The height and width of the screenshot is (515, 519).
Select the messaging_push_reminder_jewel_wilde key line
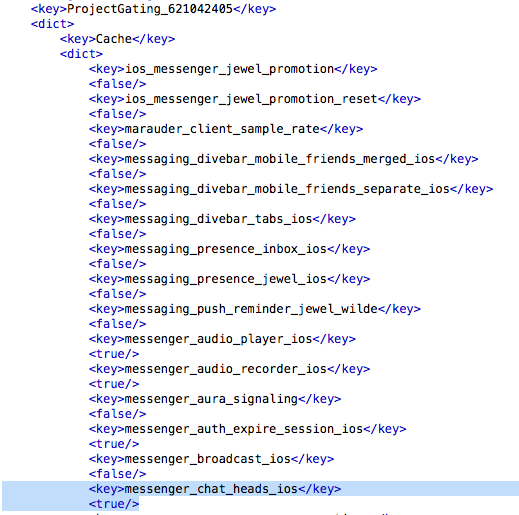coord(255,309)
